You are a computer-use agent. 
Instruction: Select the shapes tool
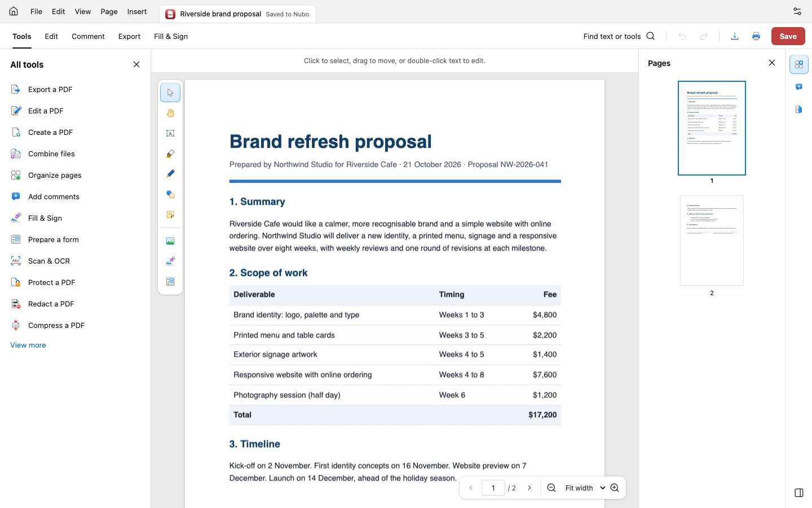[x=170, y=195]
